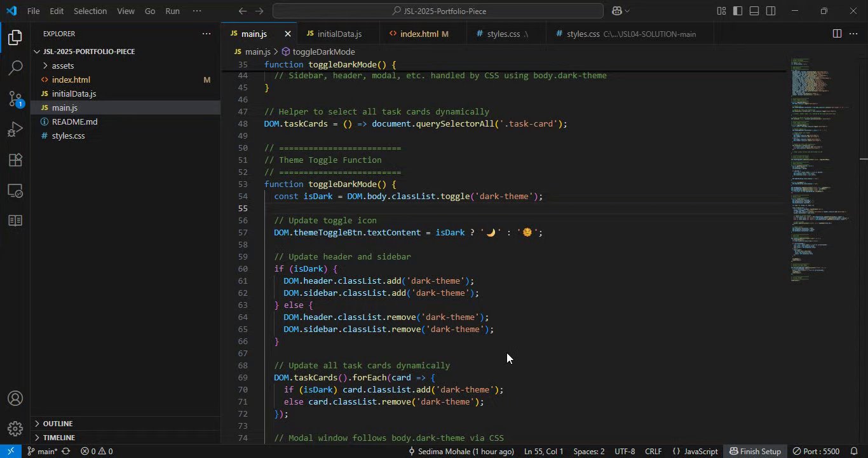Switch to the initialData.js tab
The image size is (868, 458).
tap(339, 34)
